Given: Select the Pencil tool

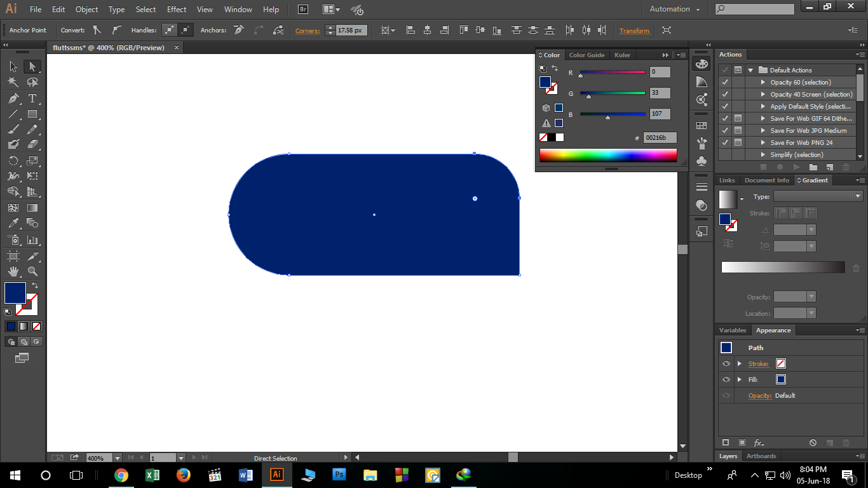Looking at the screenshot, I should 32,130.
